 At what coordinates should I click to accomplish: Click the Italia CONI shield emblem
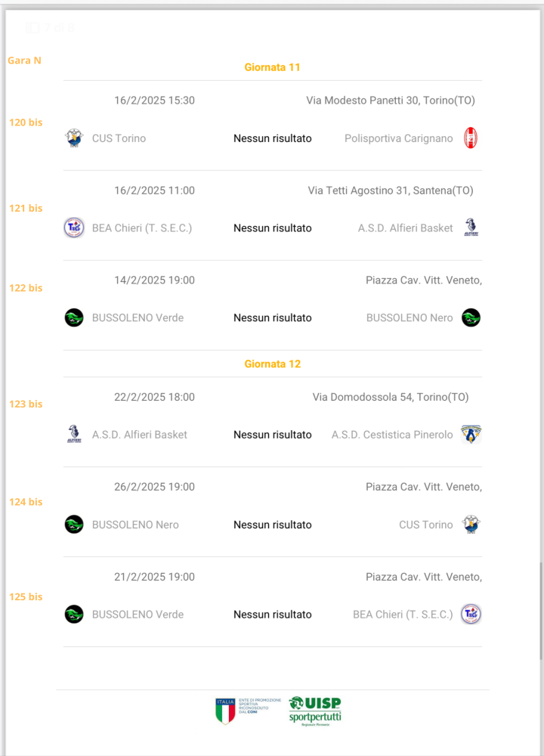(225, 711)
